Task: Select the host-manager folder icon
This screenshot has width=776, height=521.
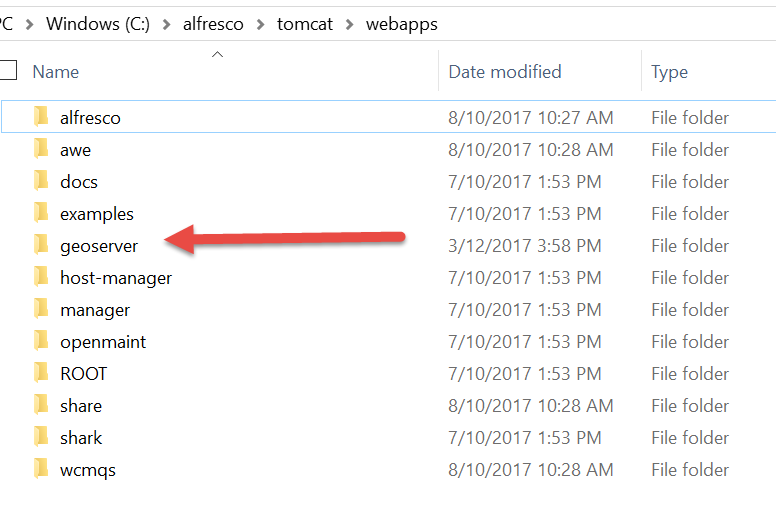Action: (x=41, y=277)
